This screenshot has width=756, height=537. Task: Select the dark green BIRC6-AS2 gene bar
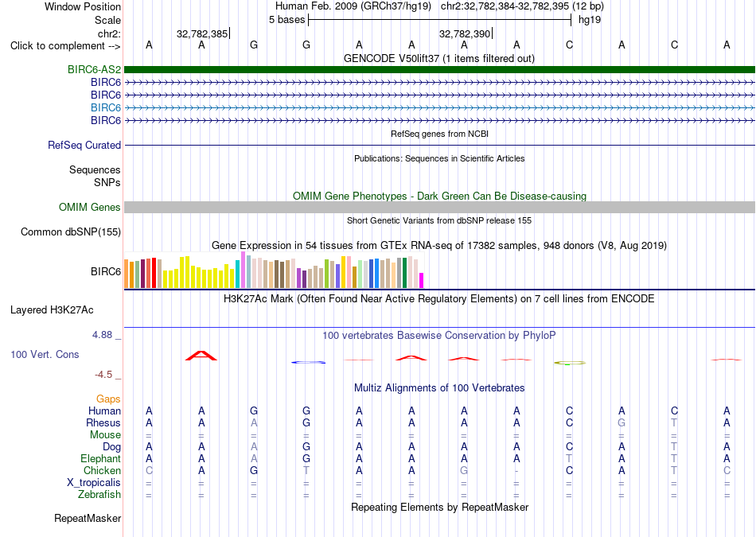(x=439, y=69)
